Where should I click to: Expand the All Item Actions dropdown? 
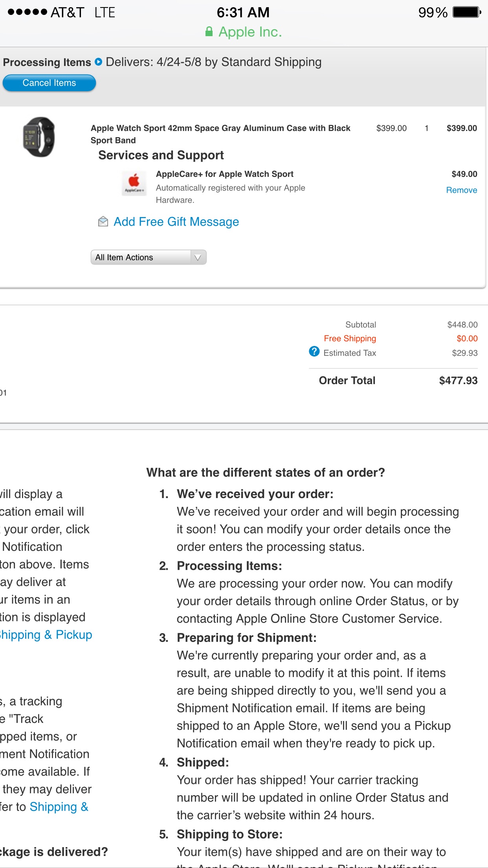click(x=149, y=257)
